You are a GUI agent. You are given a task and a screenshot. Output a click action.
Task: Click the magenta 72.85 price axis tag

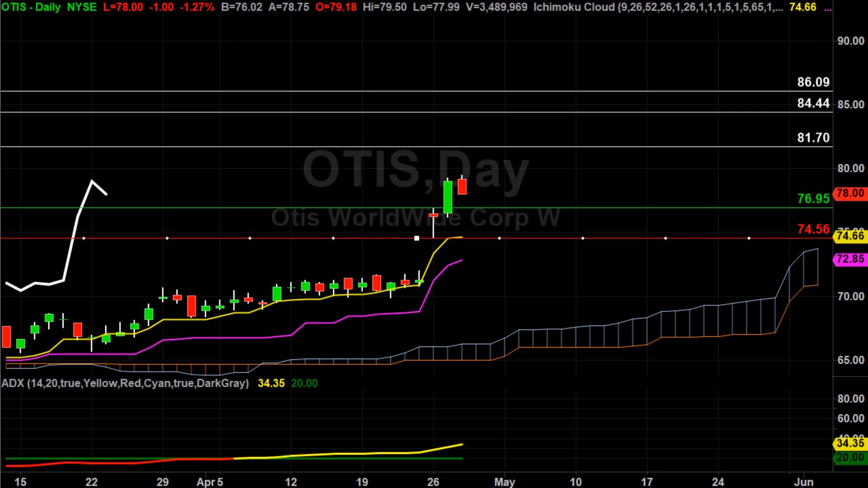pos(850,259)
